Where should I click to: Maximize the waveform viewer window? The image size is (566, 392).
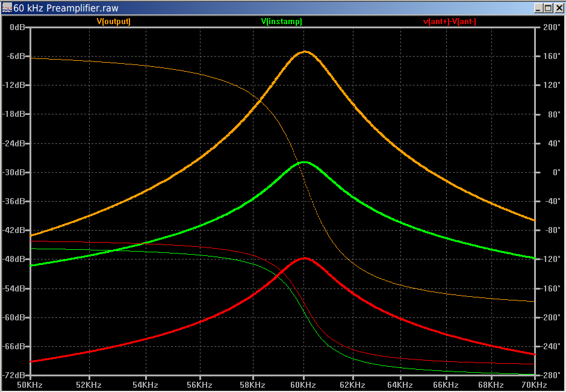(x=548, y=7)
